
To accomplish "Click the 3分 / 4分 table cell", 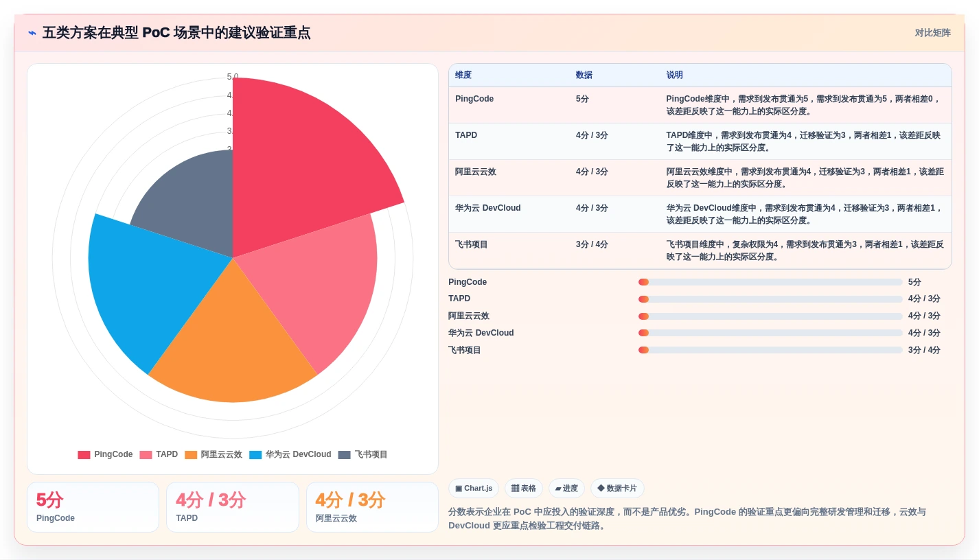I will (592, 244).
